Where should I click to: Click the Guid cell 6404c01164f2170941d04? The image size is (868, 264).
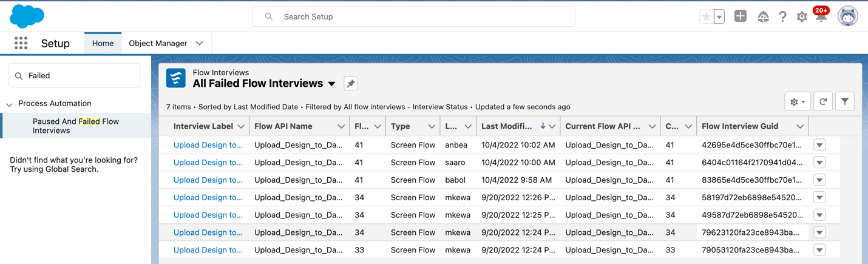click(751, 163)
